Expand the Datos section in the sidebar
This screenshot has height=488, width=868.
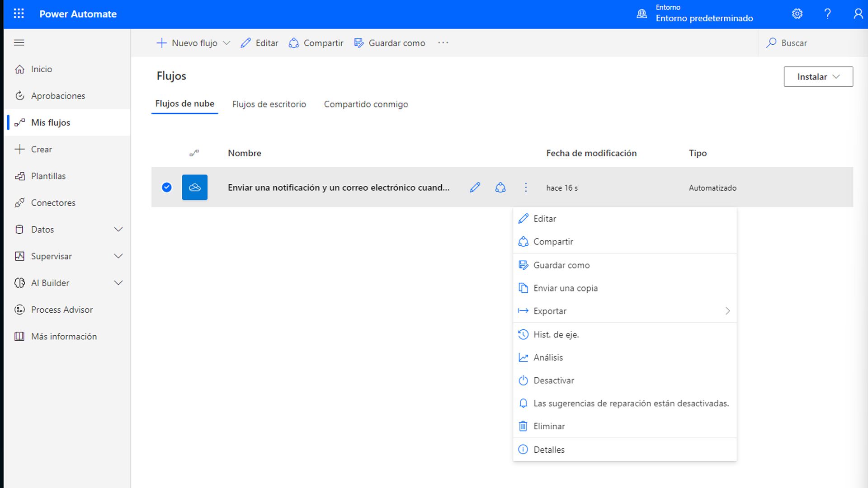click(x=118, y=229)
